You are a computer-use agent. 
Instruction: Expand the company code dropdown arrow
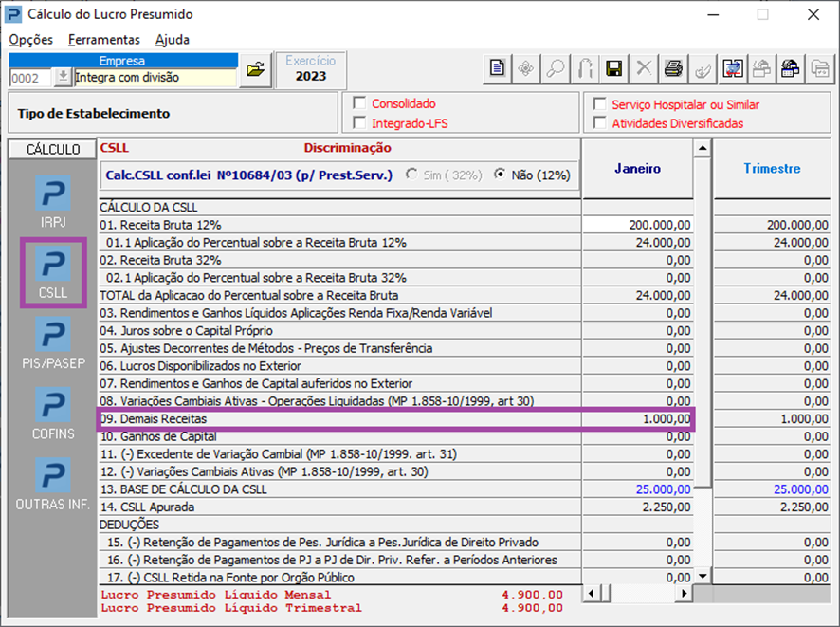63,77
